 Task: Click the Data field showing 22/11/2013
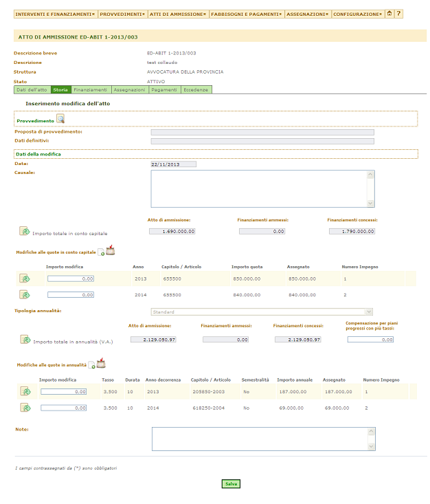point(173,164)
